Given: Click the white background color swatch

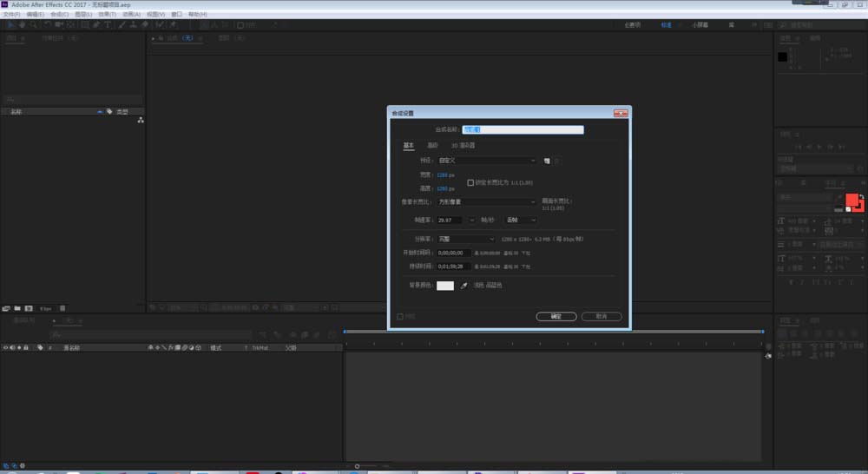Looking at the screenshot, I should point(445,286).
